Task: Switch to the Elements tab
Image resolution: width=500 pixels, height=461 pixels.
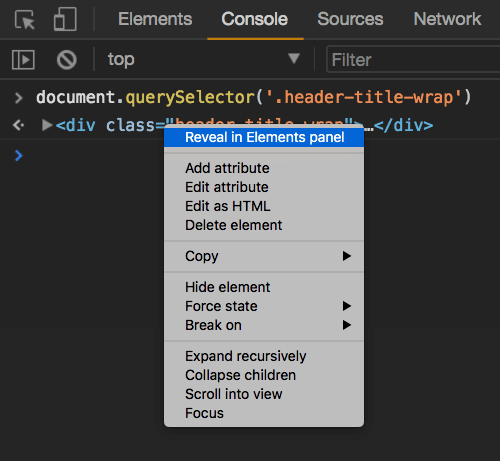Action: click(x=155, y=19)
